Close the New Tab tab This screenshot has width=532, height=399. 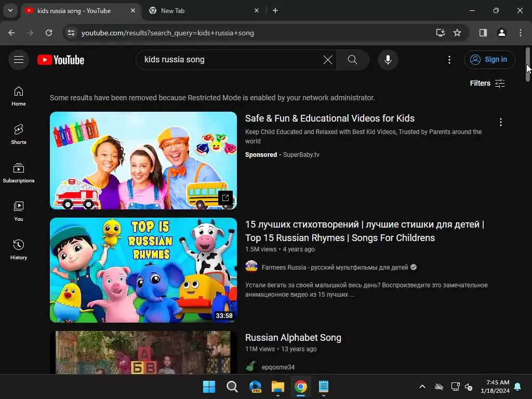tap(257, 11)
